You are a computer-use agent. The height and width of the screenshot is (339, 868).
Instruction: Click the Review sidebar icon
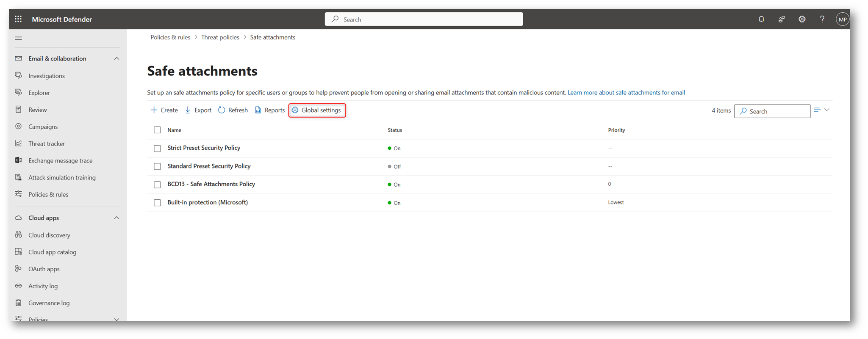pos(18,109)
